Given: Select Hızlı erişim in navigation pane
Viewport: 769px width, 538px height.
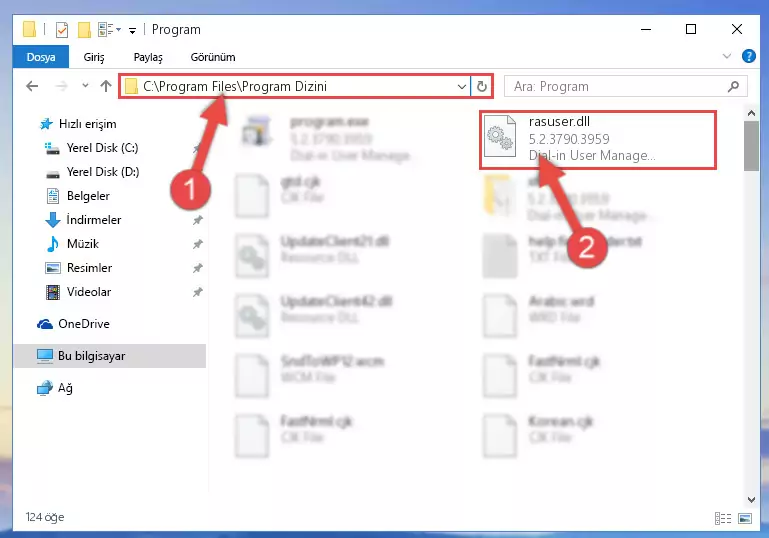Looking at the screenshot, I should (87, 124).
